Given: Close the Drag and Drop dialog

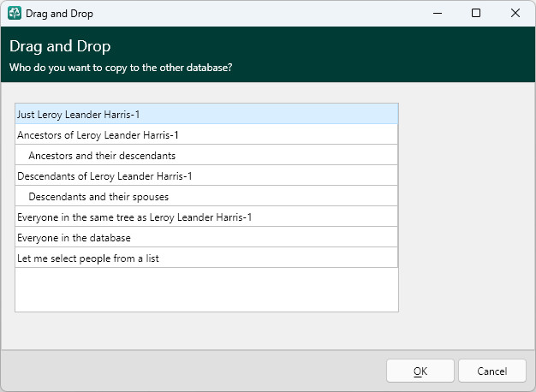Looking at the screenshot, I should [x=515, y=14].
